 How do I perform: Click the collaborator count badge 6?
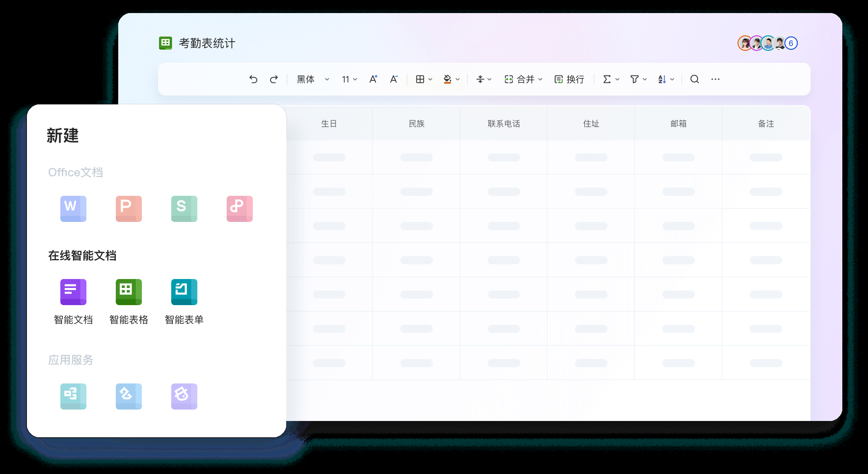click(791, 43)
